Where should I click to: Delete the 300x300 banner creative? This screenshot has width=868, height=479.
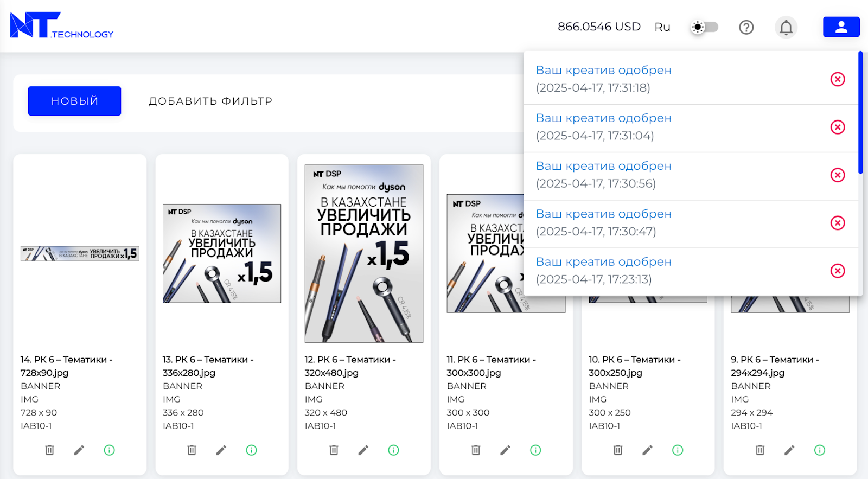point(476,450)
